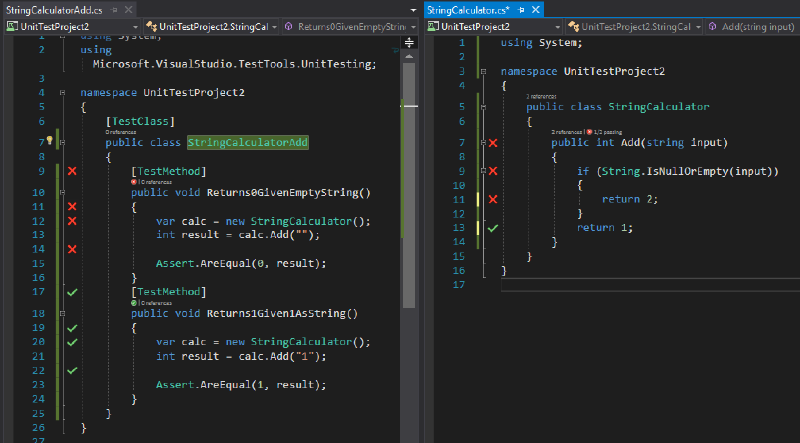The image size is (800, 443).
Task: Open the '1/2 passing' CodeLens link
Action: [x=605, y=132]
